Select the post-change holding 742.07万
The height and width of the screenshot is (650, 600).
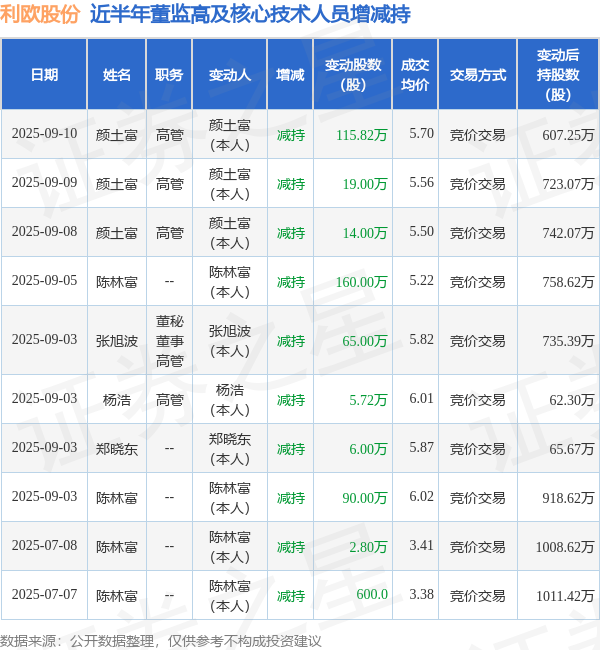click(568, 232)
